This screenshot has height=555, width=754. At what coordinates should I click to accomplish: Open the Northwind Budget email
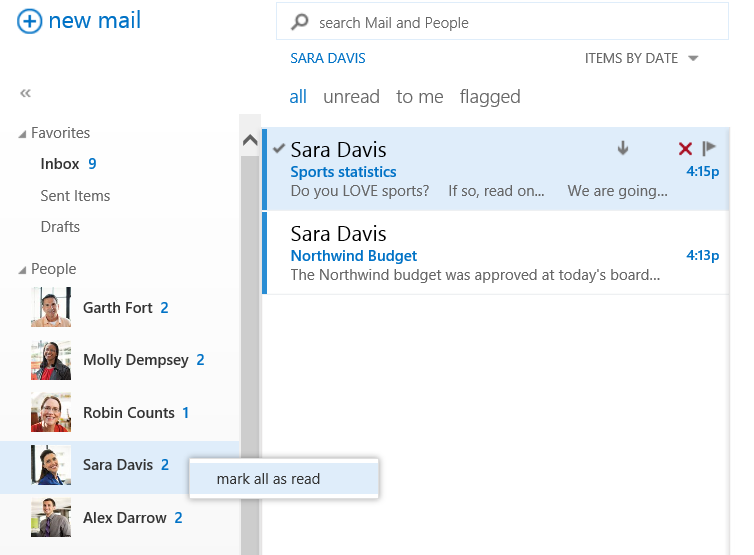[x=475, y=256]
